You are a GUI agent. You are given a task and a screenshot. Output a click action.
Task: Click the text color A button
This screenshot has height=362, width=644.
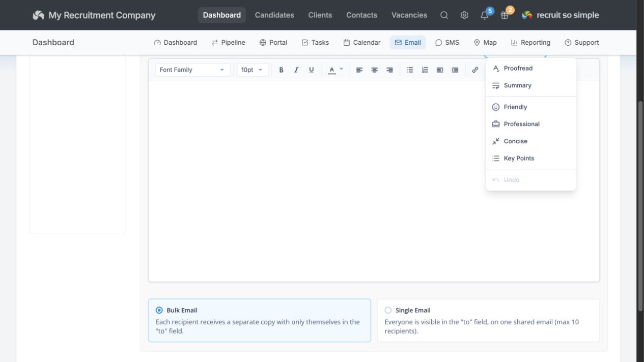click(332, 70)
